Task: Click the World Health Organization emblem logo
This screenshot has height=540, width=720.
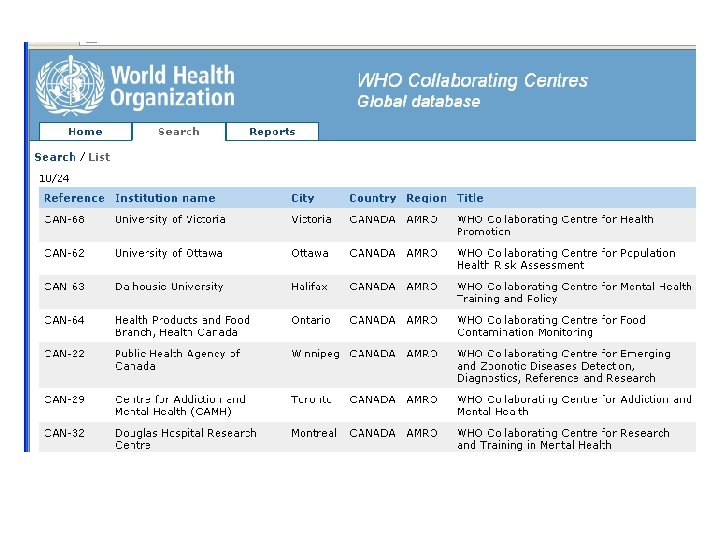Action: (x=70, y=85)
